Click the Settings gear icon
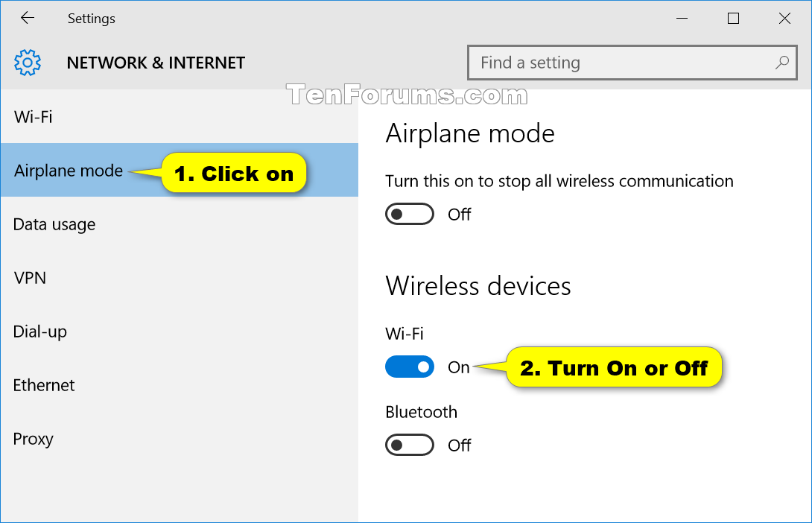Viewport: 812px width, 523px height. coord(28,63)
